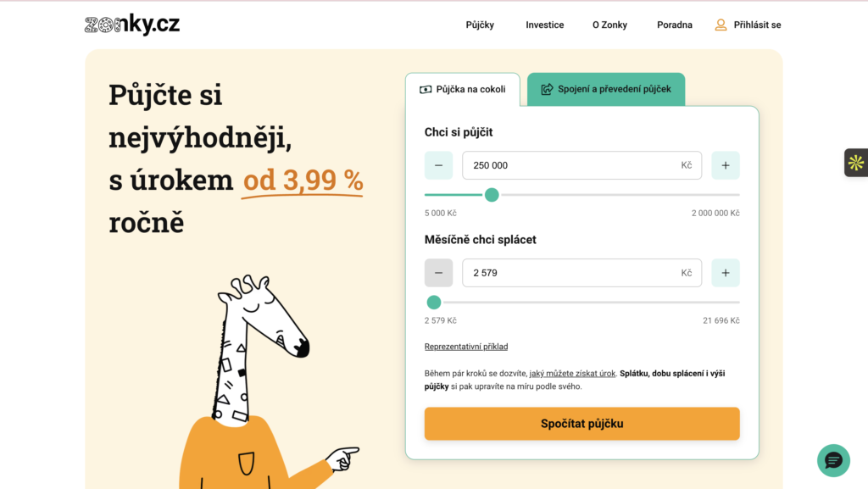The width and height of the screenshot is (868, 489).
Task: Click Přihlásit se login link
Action: pyautogui.click(x=757, y=25)
